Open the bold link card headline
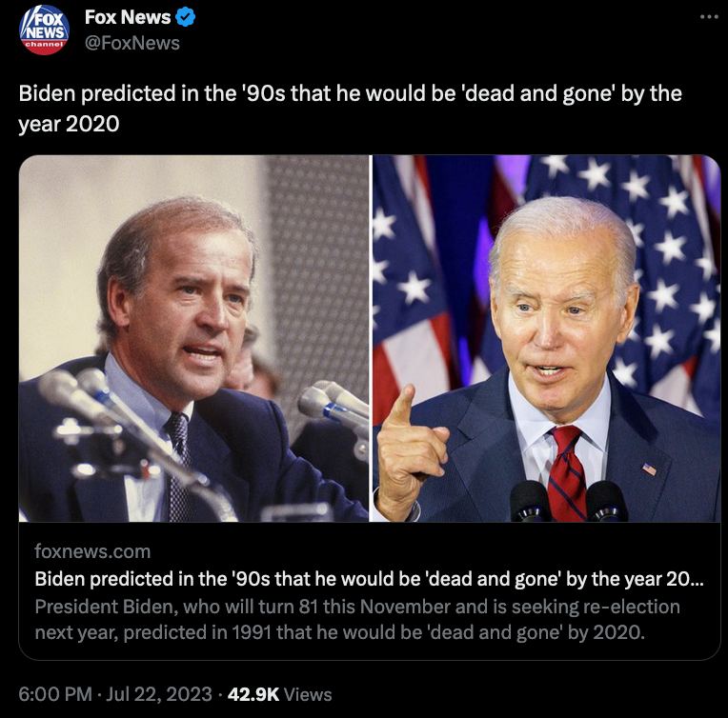Screen dimensions: 728x718 tap(369, 579)
